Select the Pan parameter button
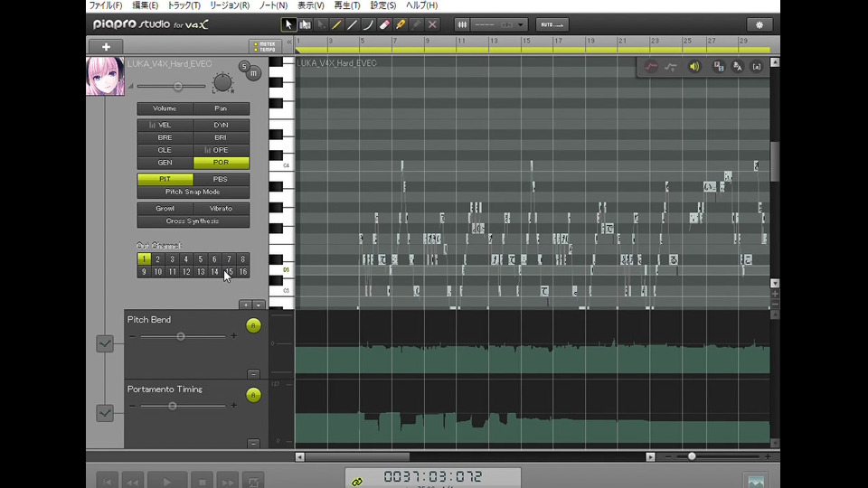 221,108
